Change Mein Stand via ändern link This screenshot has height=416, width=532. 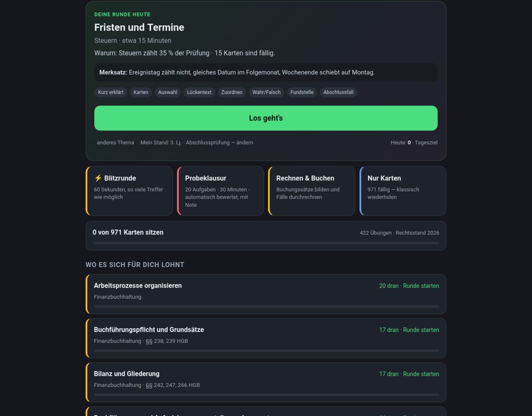coord(244,142)
